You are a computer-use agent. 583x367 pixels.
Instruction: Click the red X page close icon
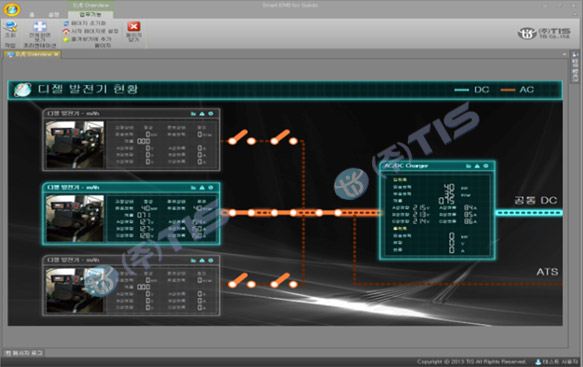point(133,26)
